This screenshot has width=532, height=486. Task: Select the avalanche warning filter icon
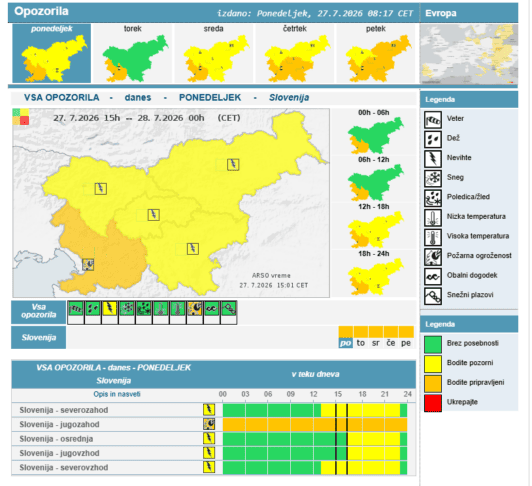[229, 309]
